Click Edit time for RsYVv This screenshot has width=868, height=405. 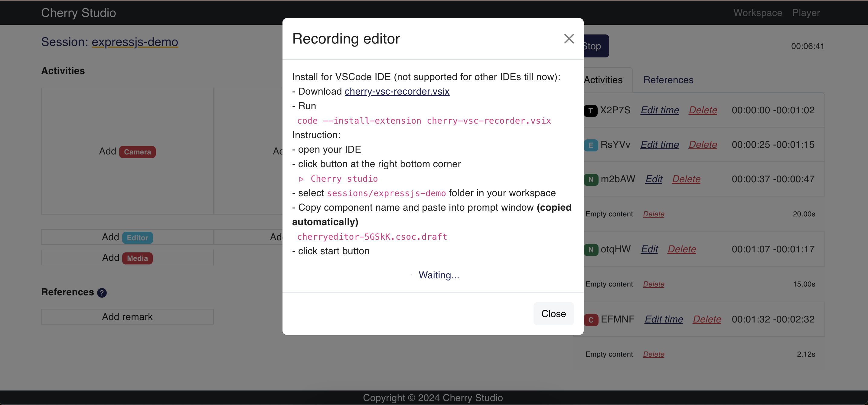[x=659, y=144]
